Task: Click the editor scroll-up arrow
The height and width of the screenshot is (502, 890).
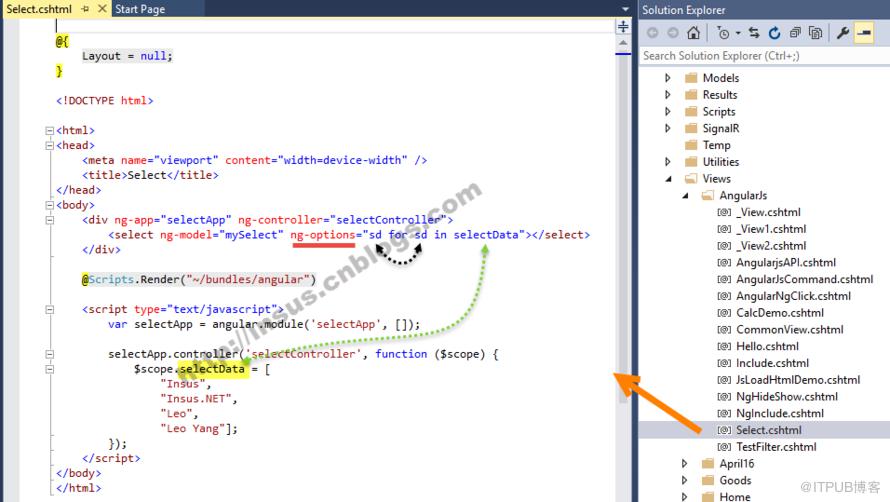Action: point(623,43)
